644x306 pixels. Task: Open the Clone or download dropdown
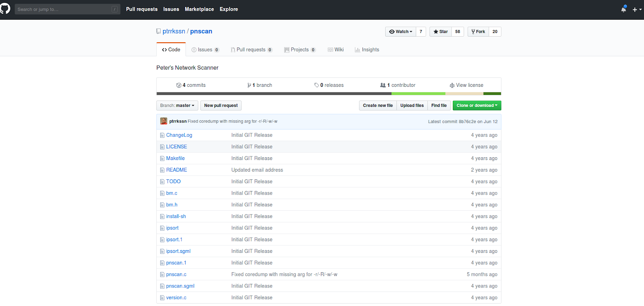477,105
